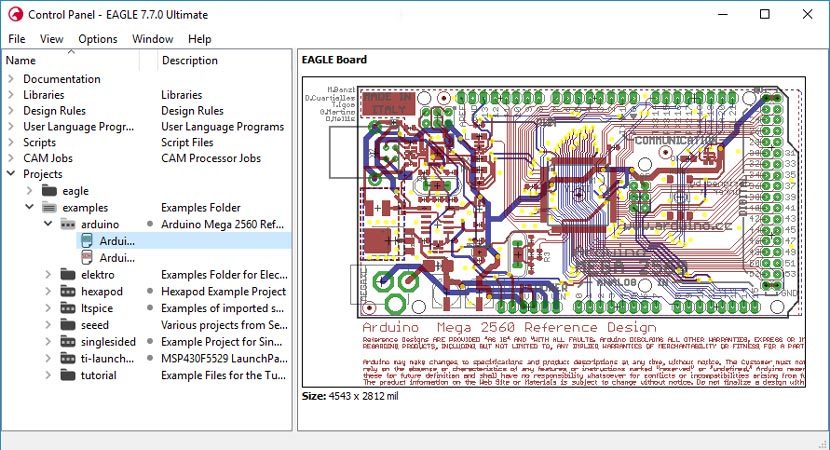Click 'Hexapod Example Project' description
830x450 pixels.
pos(223,291)
